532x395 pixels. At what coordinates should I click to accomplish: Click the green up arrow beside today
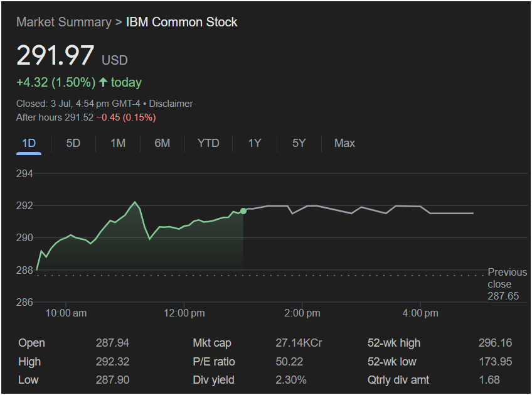click(103, 82)
